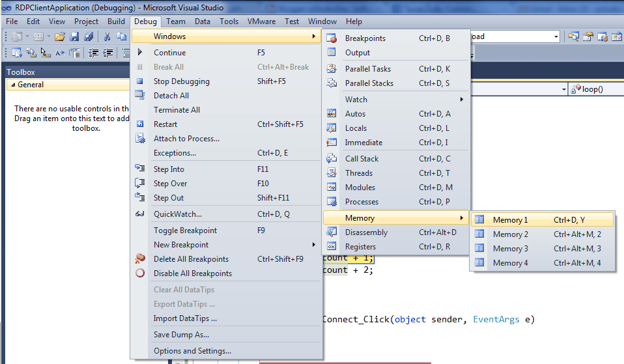Open the types dropdown arrow beside loop()
The height and width of the screenshot is (364, 624).
pyautogui.click(x=564, y=89)
